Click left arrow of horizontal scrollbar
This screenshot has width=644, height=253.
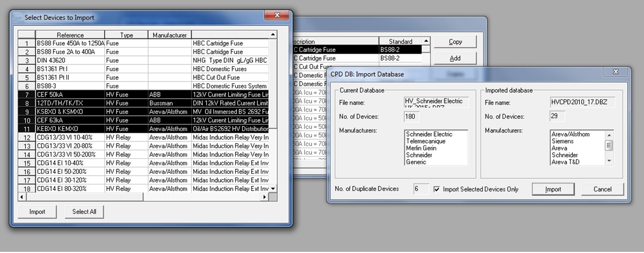coord(22,197)
